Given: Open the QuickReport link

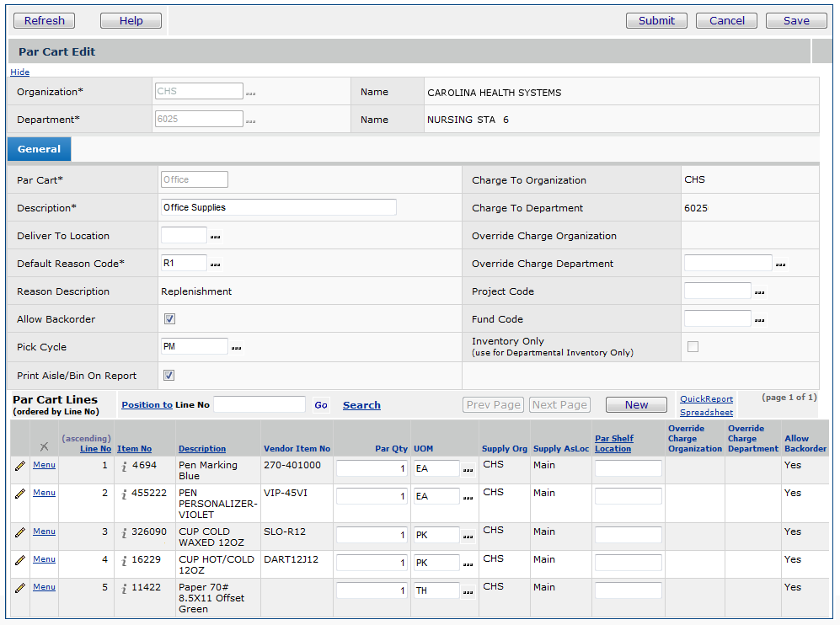Looking at the screenshot, I should [x=706, y=399].
